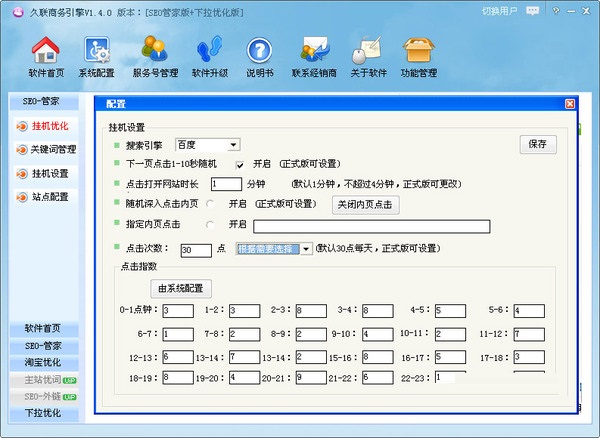Open SEO-外链 sidebar item
This screenshot has height=438, width=600.
click(43, 396)
